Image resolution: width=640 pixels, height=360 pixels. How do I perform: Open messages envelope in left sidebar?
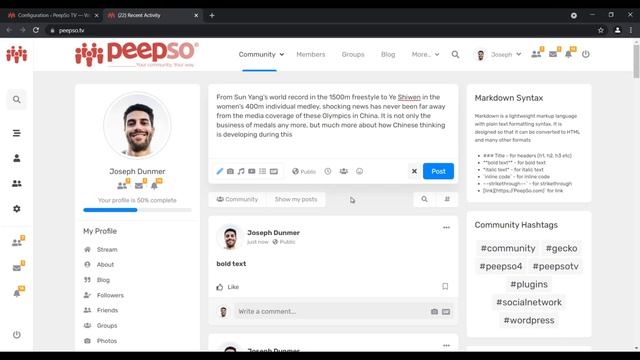[x=18, y=267]
